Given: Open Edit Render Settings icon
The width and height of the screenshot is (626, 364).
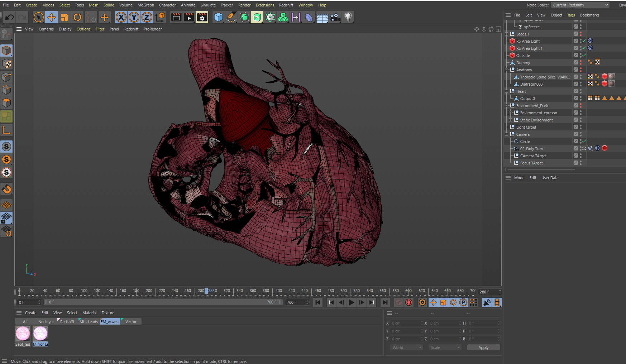Looking at the screenshot, I should coord(202,17).
